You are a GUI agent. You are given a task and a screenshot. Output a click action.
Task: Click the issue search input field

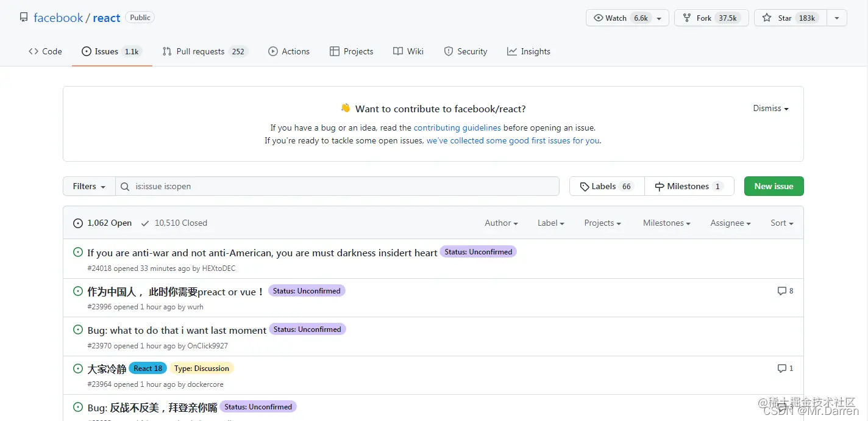(341, 187)
